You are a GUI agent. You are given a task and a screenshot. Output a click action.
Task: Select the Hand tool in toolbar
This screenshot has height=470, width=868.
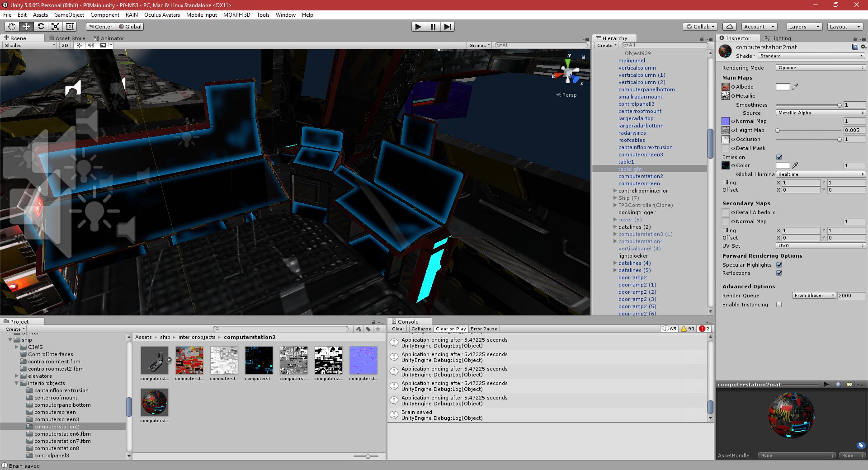[x=12, y=27]
